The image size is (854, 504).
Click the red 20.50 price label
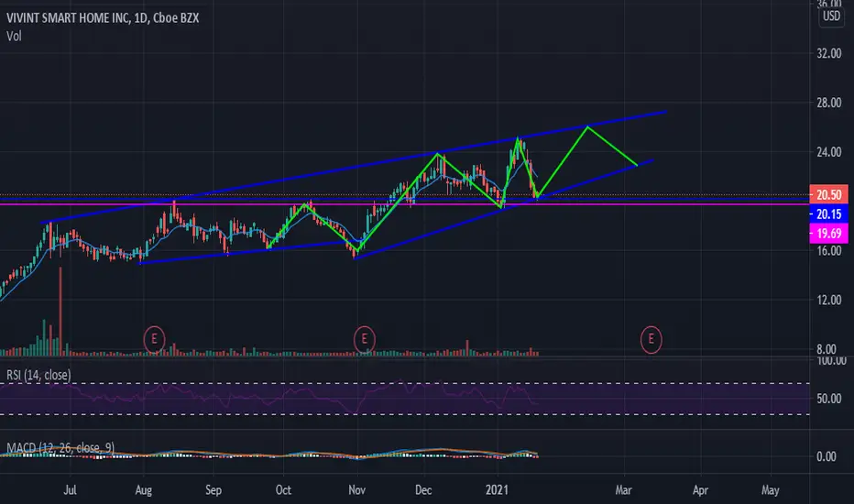[828, 194]
